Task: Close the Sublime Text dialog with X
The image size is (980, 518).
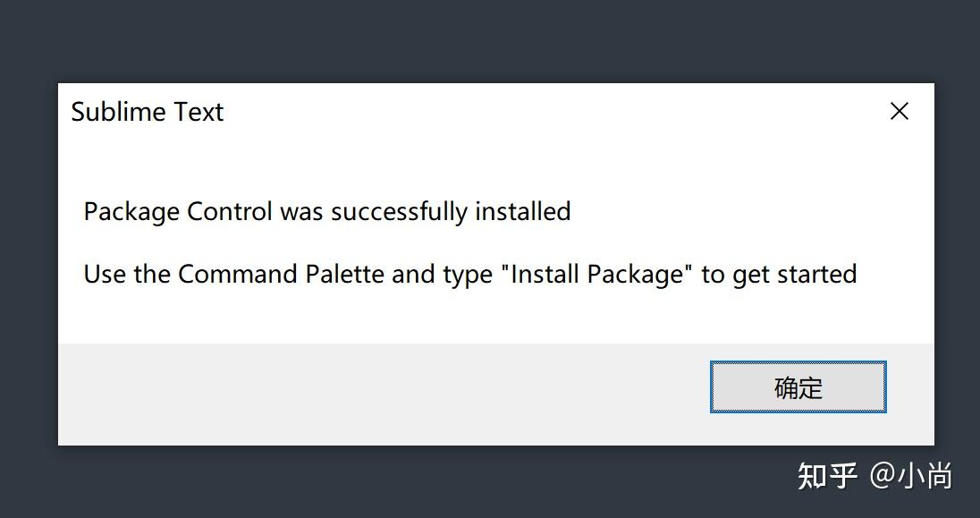Action: (900, 111)
